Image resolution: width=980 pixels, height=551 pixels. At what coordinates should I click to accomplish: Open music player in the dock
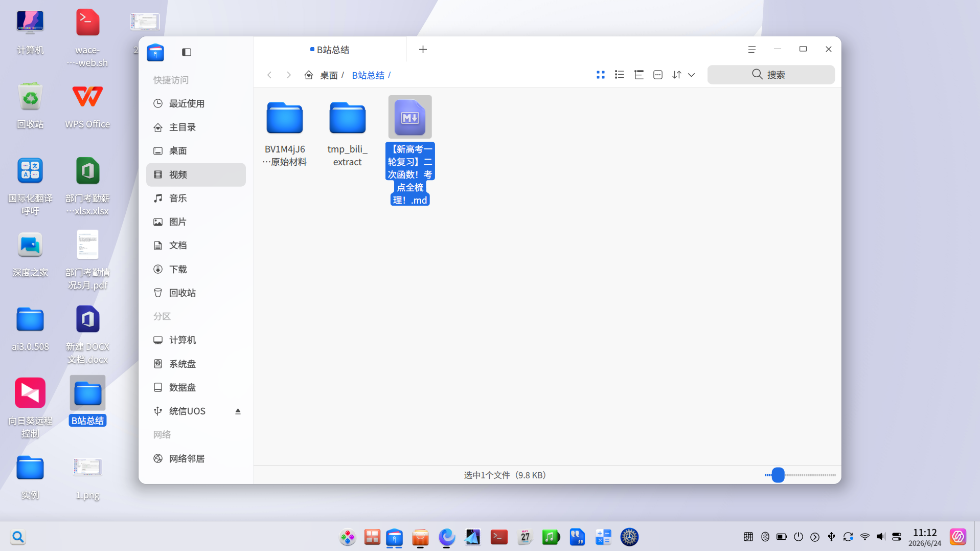[551, 537]
